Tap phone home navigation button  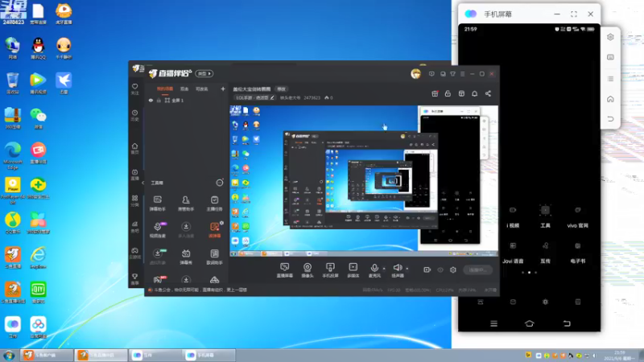[530, 323]
